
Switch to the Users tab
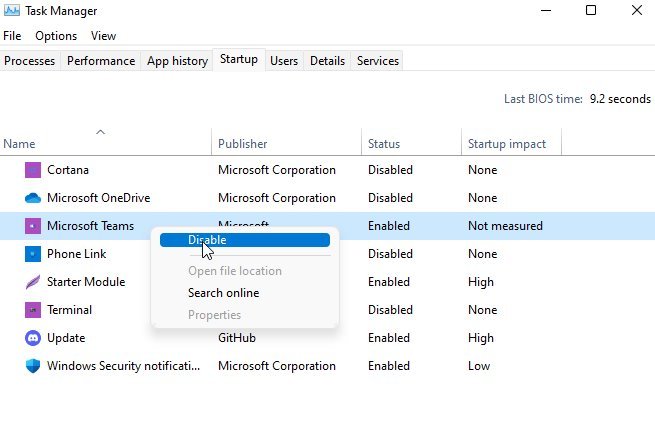[x=284, y=61]
